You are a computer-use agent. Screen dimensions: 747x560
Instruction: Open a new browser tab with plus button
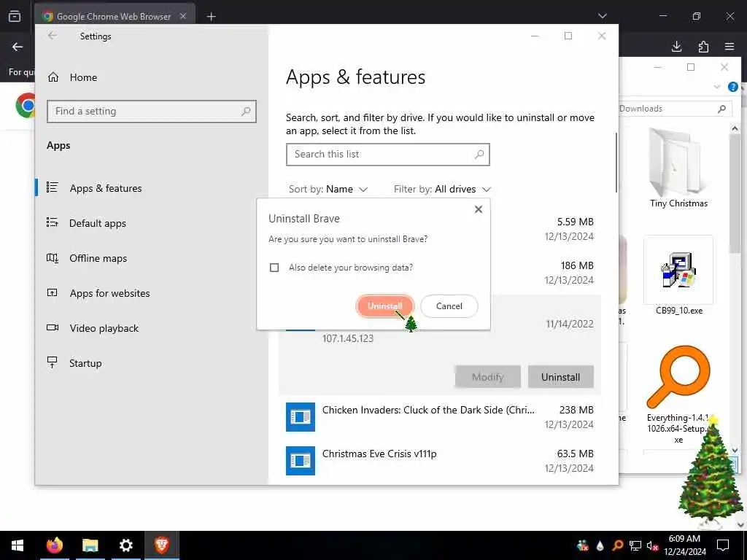pos(211,17)
